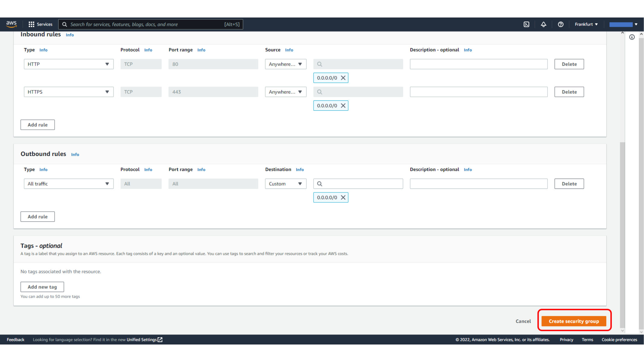Viewport: 644px width, 362px height.
Task: Open Source dropdown for the HTTPS rule
Action: (x=285, y=92)
